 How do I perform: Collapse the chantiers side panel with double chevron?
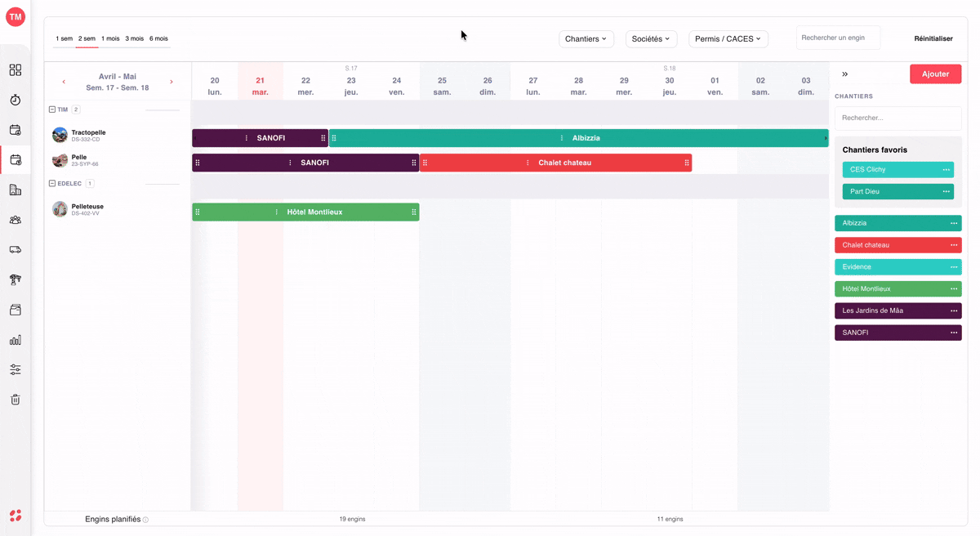(845, 74)
